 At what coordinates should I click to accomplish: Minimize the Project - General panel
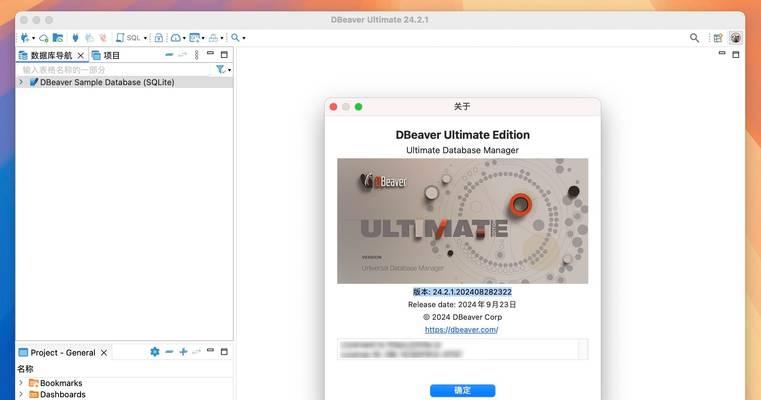pos(210,350)
